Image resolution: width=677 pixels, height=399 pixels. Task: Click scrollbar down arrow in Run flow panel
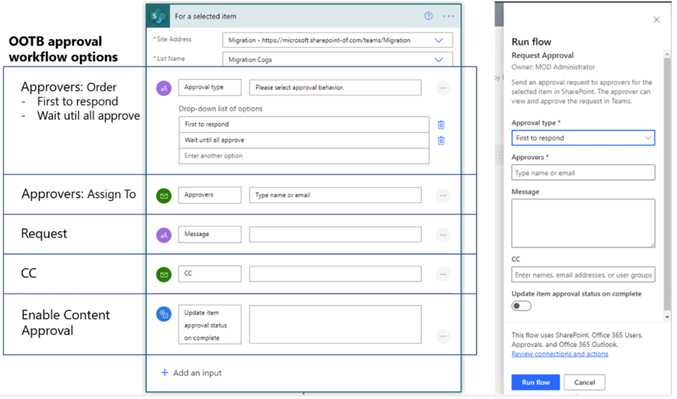click(x=667, y=317)
